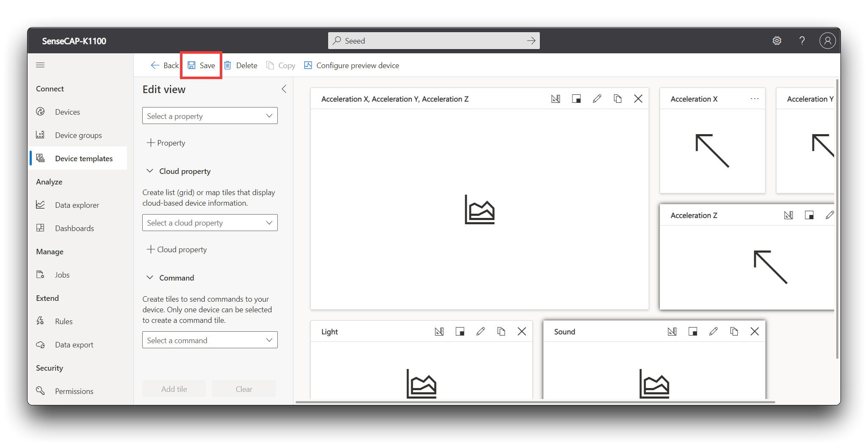868x446 pixels.
Task: Change size of Light tile
Action: pos(460,331)
